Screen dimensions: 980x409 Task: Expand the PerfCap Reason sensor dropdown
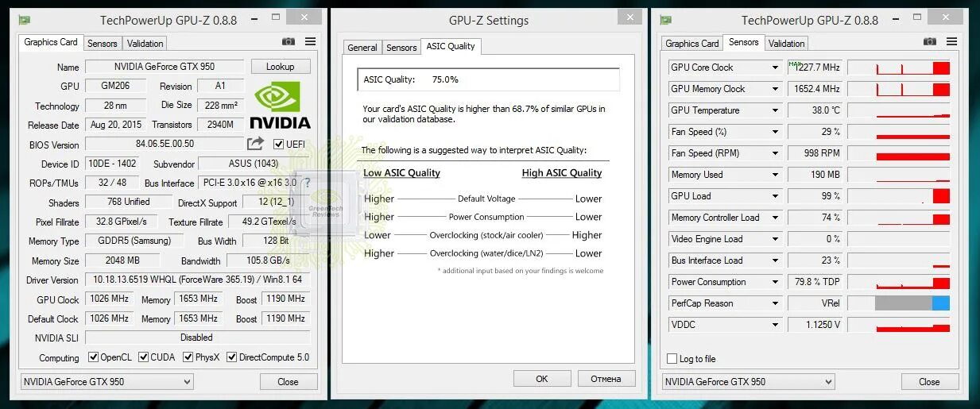pyautogui.click(x=775, y=303)
